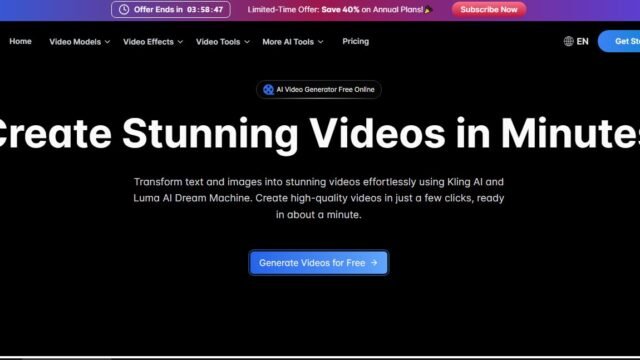The image size is (640, 360).
Task: Click the Offer Ends countdown timer box
Action: click(171, 9)
